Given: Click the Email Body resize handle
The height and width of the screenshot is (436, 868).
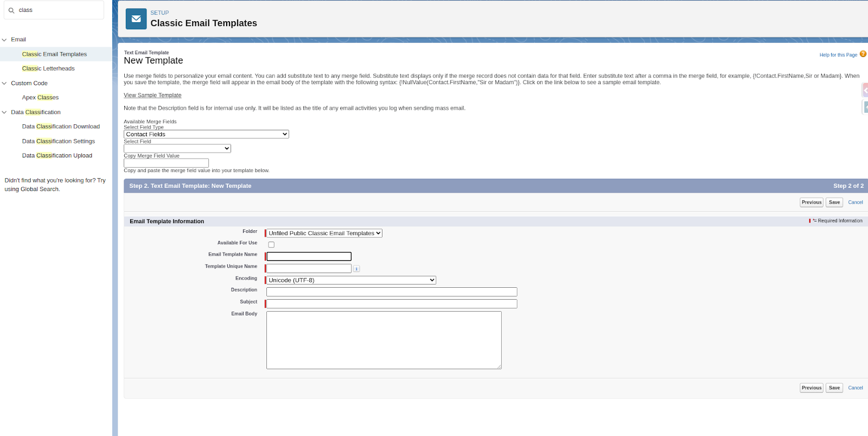Looking at the screenshot, I should (499, 367).
